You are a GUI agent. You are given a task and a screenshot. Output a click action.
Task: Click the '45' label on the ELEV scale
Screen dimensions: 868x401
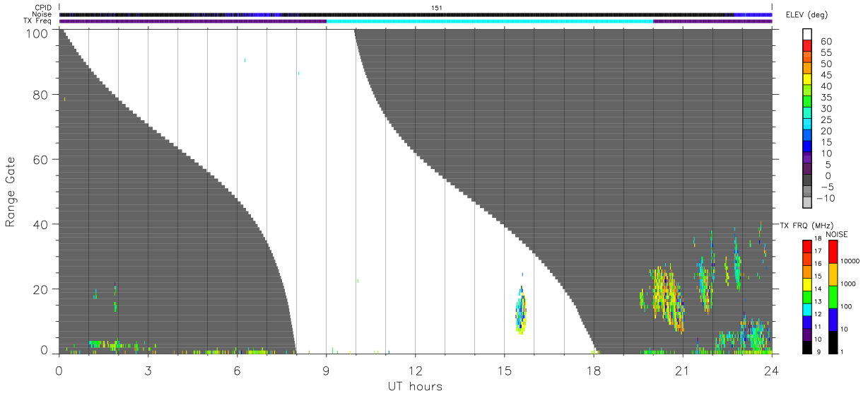click(825, 75)
